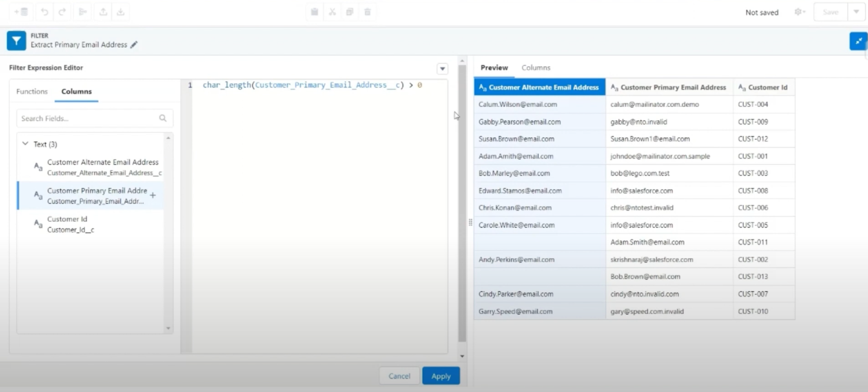Focus the Search Fields input

[95, 118]
